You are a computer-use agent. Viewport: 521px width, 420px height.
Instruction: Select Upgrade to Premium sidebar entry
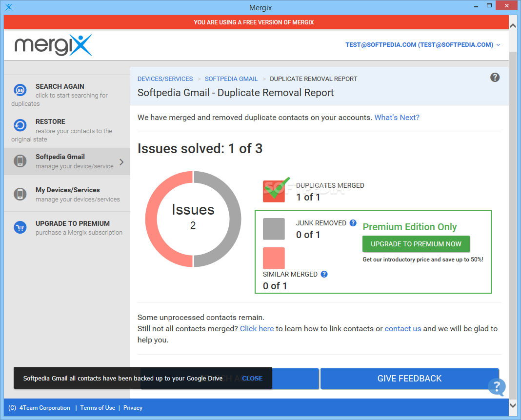click(67, 228)
